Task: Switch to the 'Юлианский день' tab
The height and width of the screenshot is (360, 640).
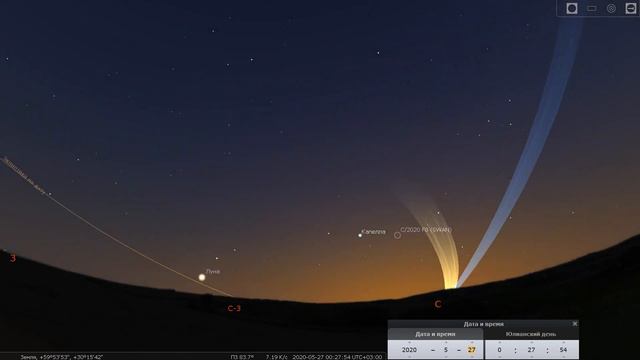Action: 531,334
